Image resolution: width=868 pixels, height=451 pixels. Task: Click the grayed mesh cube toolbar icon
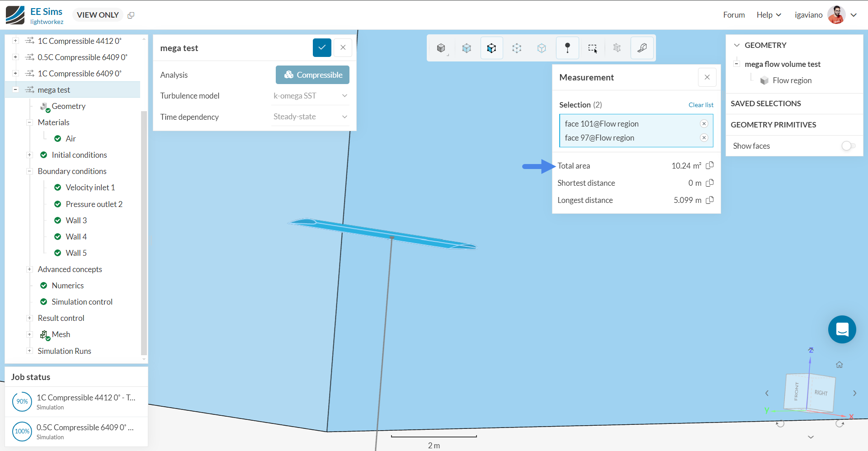tap(617, 48)
